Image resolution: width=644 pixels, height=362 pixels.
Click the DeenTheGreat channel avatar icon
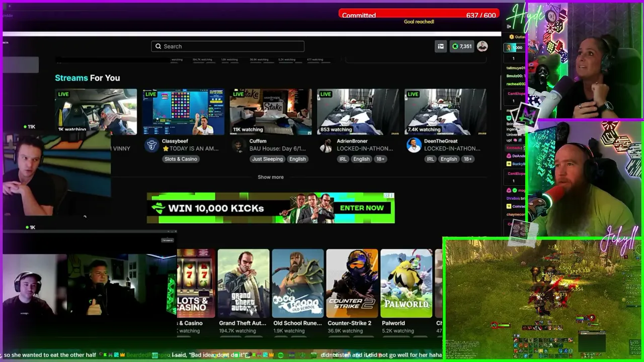point(414,145)
